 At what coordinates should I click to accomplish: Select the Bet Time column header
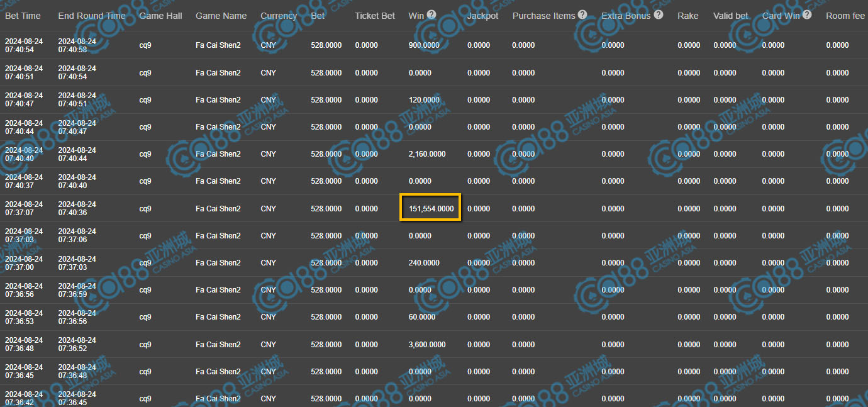pyautogui.click(x=22, y=16)
